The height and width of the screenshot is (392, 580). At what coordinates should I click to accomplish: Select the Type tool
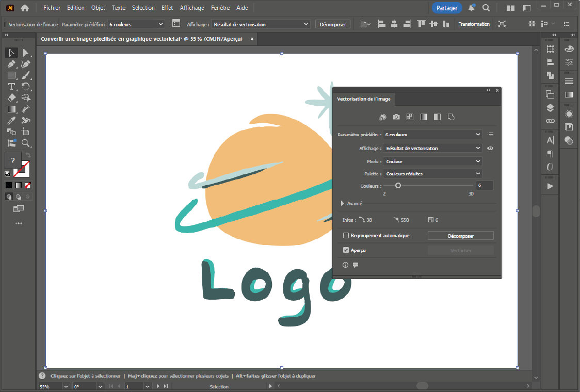coord(11,87)
